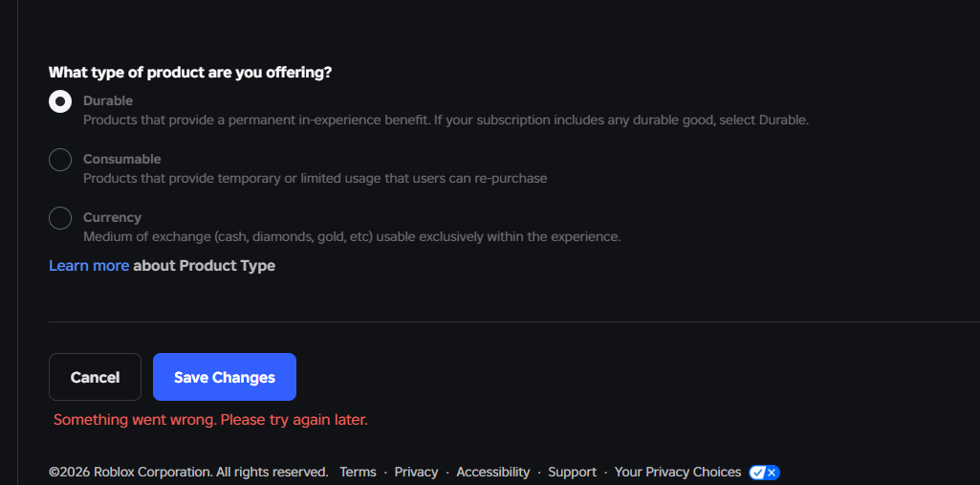Click the permanent in-experience benefit description
Image resolution: width=980 pixels, height=485 pixels.
(446, 121)
